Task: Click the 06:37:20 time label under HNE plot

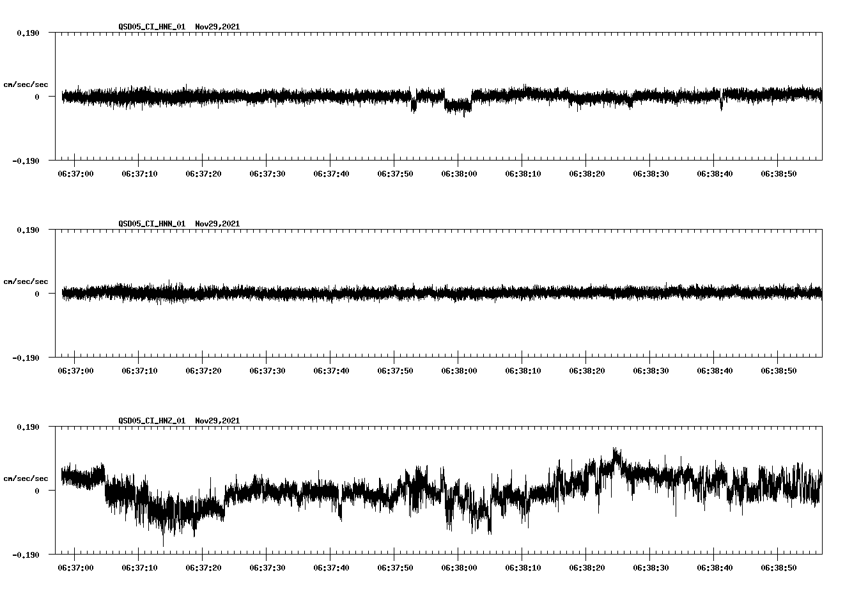Action: (203, 174)
